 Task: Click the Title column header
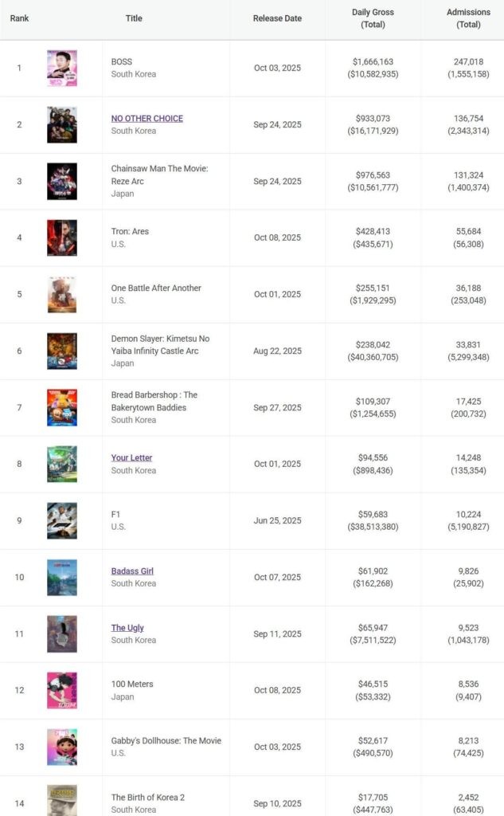(134, 18)
